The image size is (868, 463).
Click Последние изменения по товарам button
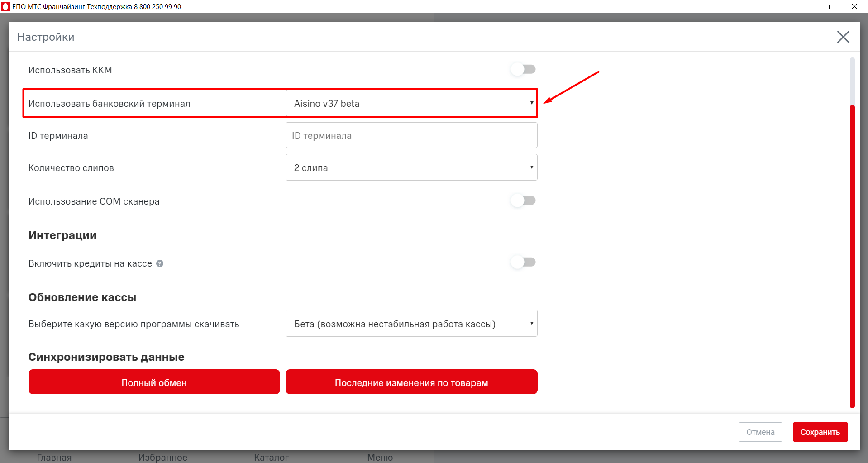411,382
